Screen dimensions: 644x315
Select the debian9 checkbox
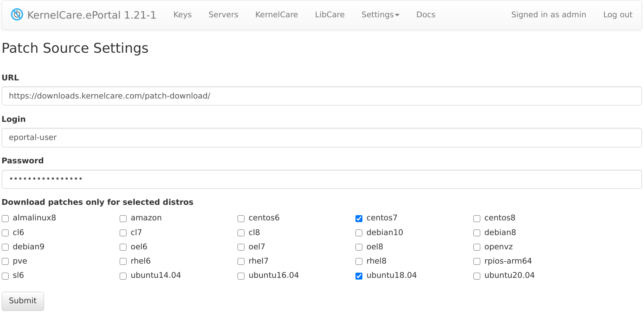click(5, 247)
